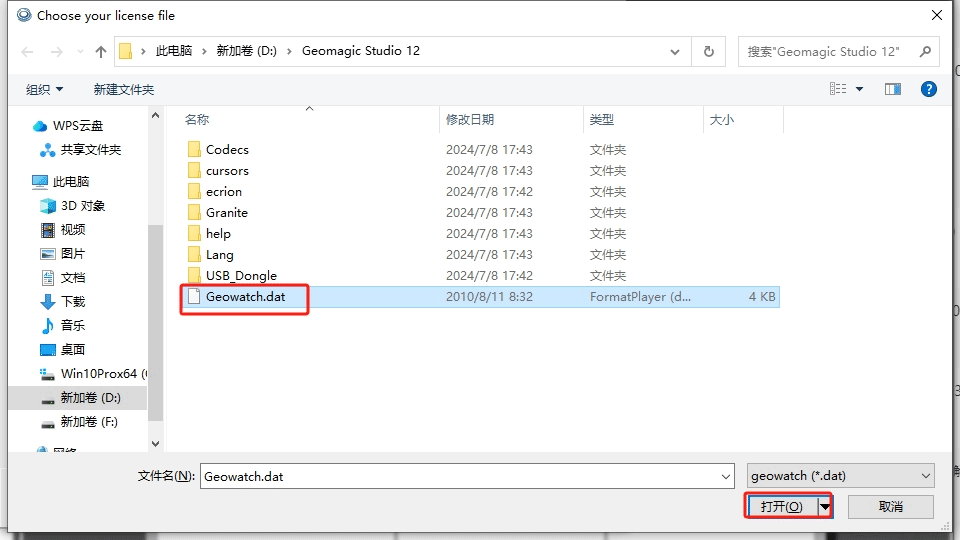This screenshot has height=540, width=960.
Task: Click FormatPlayer type cell
Action: coord(640,297)
